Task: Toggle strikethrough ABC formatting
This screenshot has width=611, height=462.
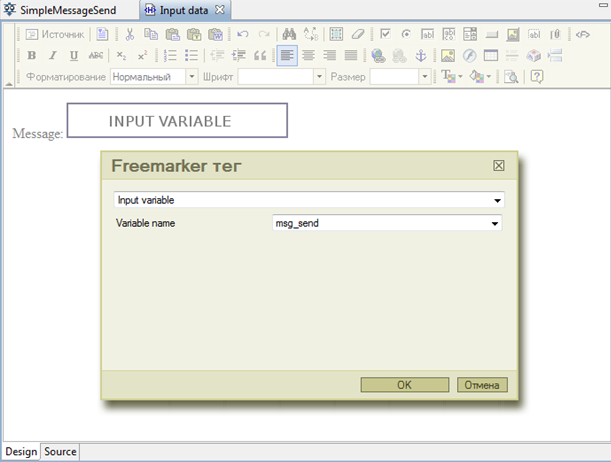Action: (x=96, y=56)
